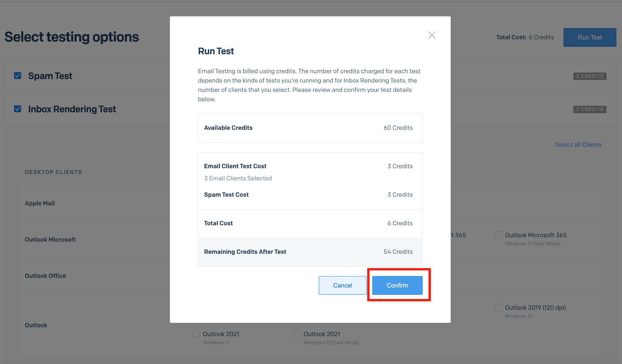This screenshot has height=364, width=622.
Task: Click the Available Credits row in dialog
Action: point(310,128)
